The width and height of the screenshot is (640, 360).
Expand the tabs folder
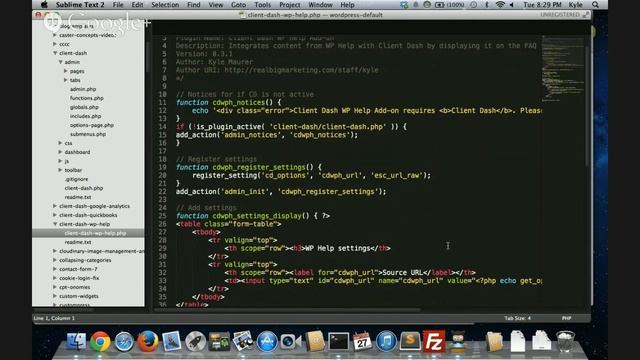pyautogui.click(x=66, y=80)
